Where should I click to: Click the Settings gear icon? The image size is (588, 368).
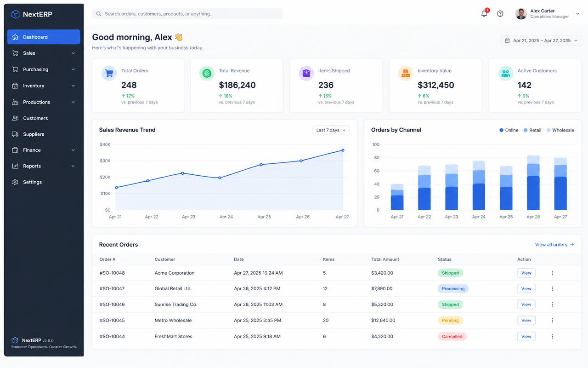15,182
